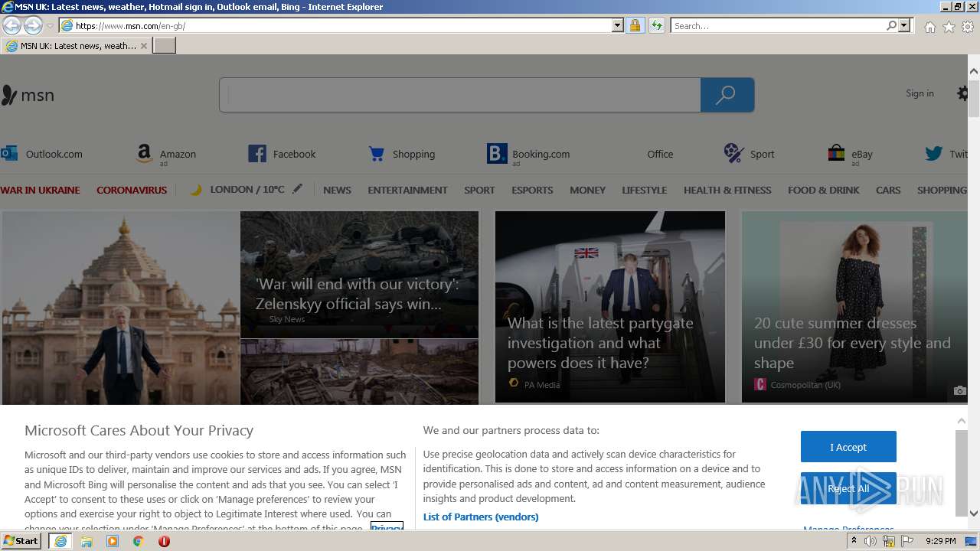Open the HEALTH & FITNESS navigation item

(727, 190)
